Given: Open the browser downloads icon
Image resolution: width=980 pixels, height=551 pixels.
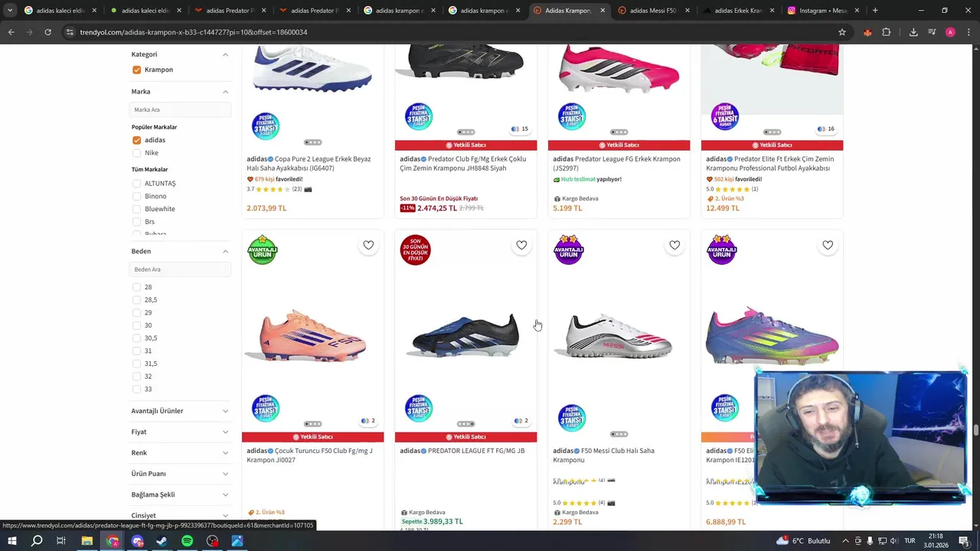Looking at the screenshot, I should pos(913,32).
